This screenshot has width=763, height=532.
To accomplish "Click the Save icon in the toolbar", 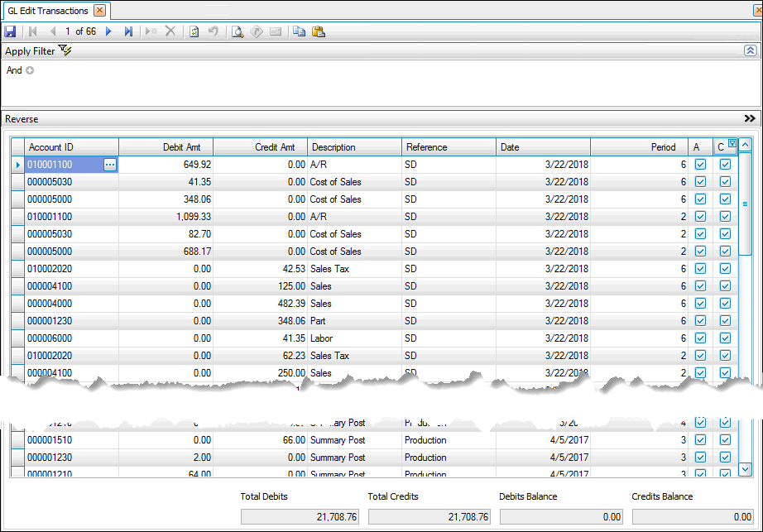I will tap(11, 31).
